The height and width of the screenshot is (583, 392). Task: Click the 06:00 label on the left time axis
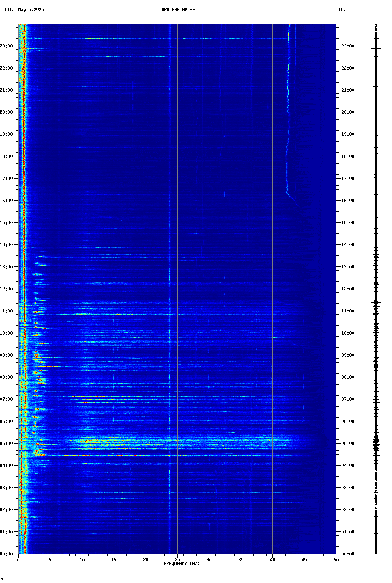click(x=6, y=421)
